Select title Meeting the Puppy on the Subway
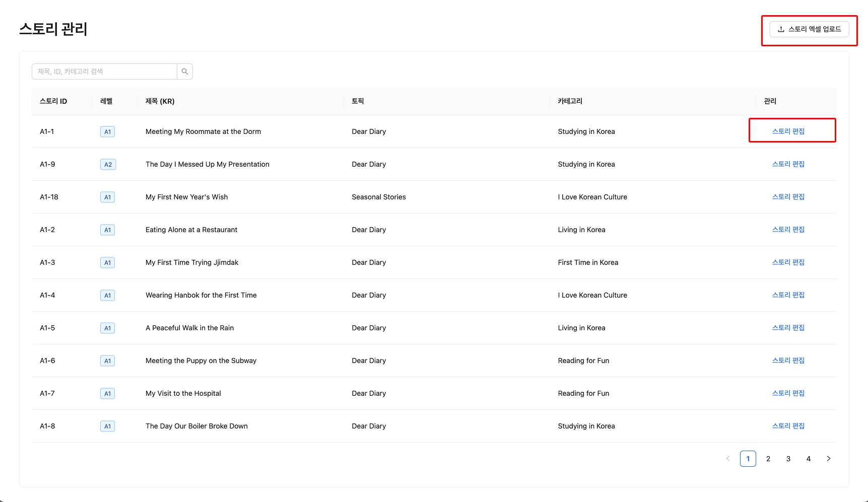Screen dimensions: 868x502 (x=201, y=361)
